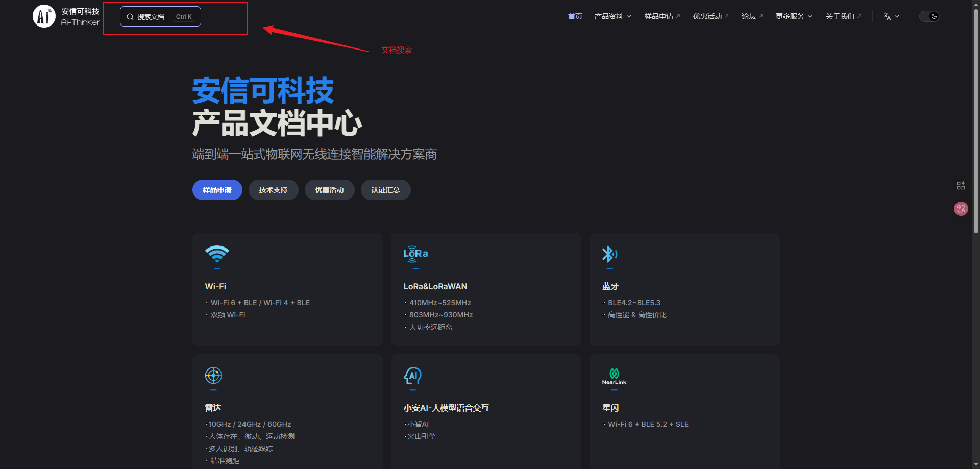Open the language selector dropdown
The height and width of the screenshot is (469, 980).
[891, 16]
